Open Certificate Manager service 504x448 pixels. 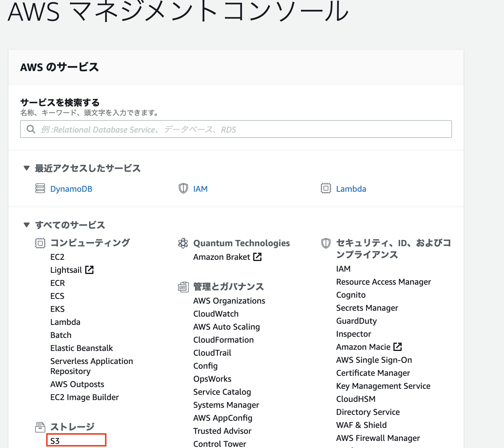pos(373,373)
